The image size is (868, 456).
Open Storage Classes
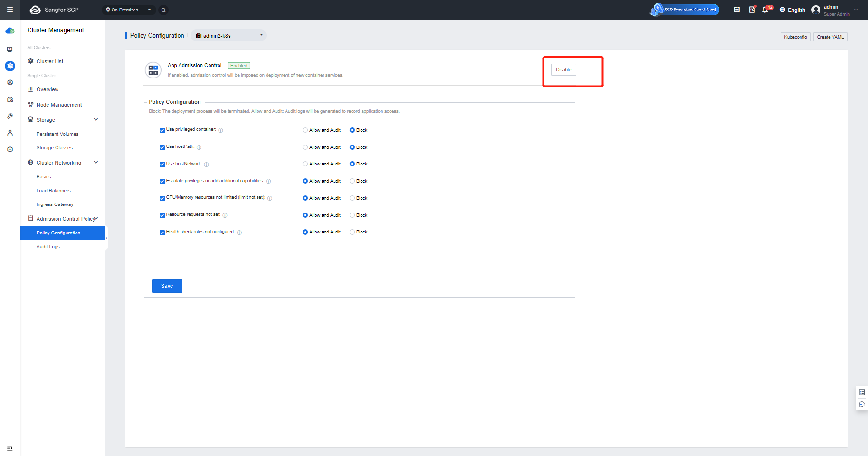tap(55, 148)
